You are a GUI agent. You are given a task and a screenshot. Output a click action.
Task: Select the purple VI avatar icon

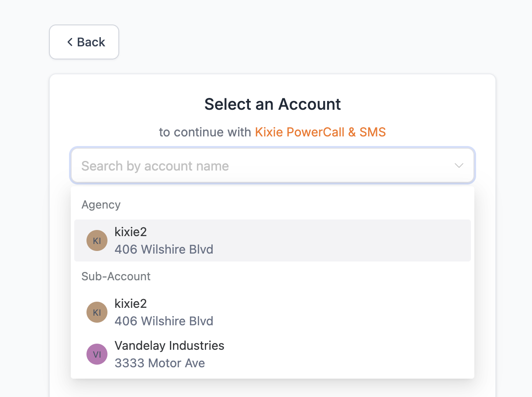(x=97, y=354)
